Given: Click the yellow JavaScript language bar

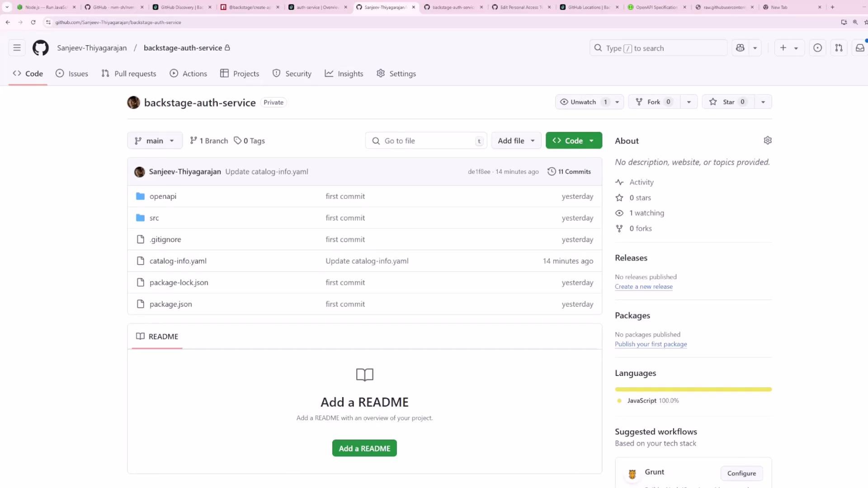Looking at the screenshot, I should coord(693,389).
